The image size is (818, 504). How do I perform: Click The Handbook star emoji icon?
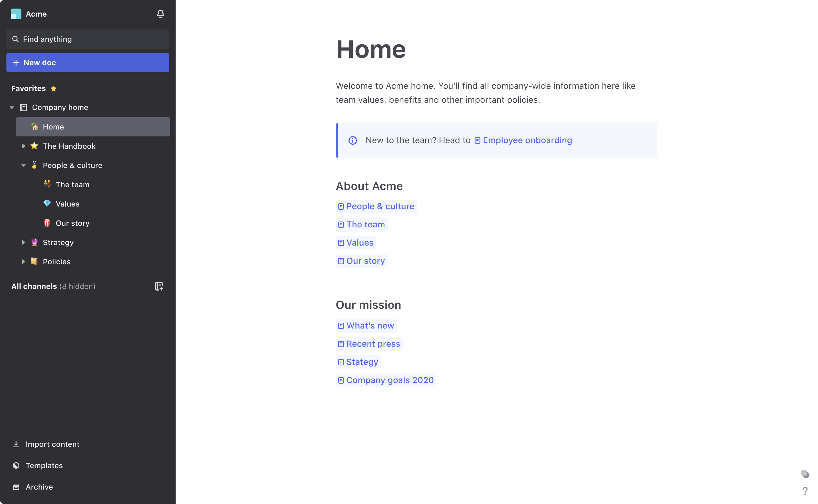[34, 146]
